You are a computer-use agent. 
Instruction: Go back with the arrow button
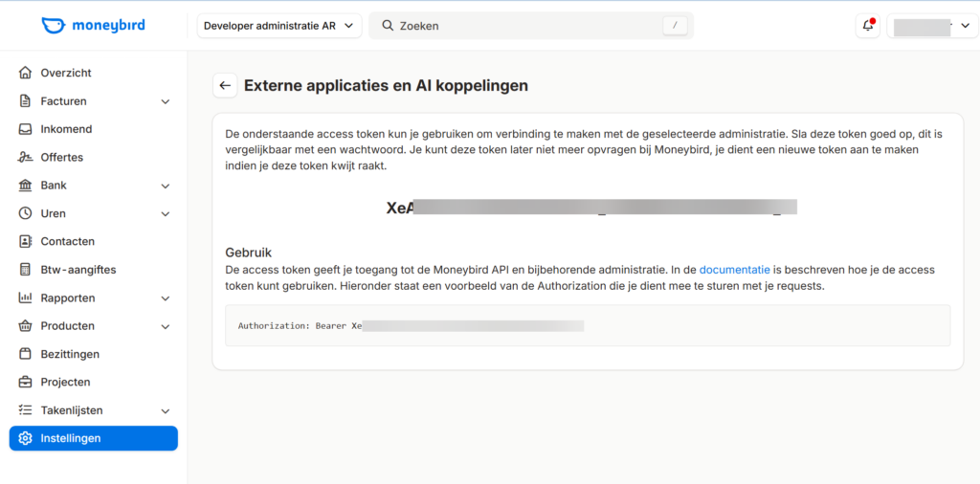(x=225, y=85)
